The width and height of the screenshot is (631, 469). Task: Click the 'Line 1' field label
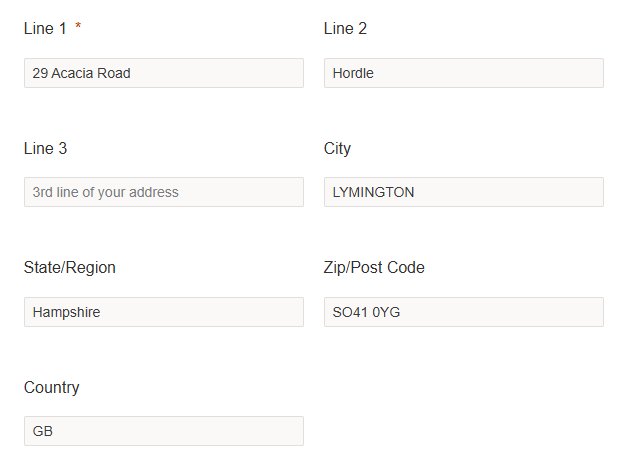[45, 29]
